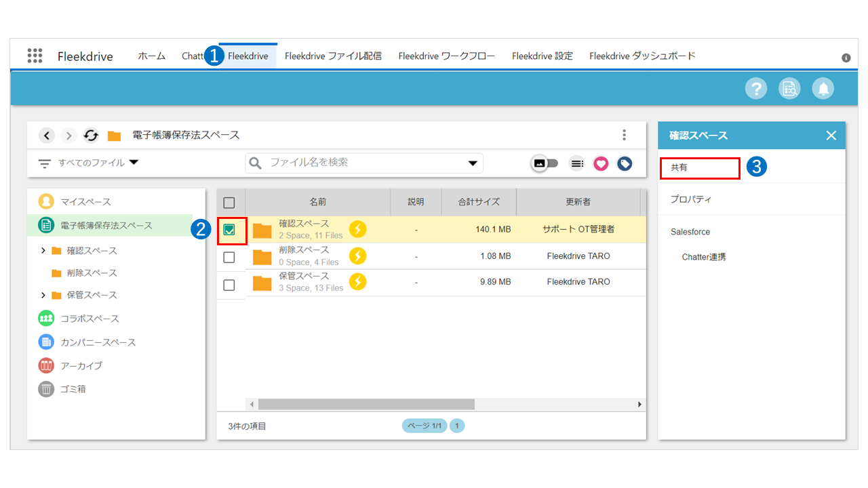Open Fleekdrive ファイル配信 tab
This screenshot has width=868, height=488.
coord(333,56)
